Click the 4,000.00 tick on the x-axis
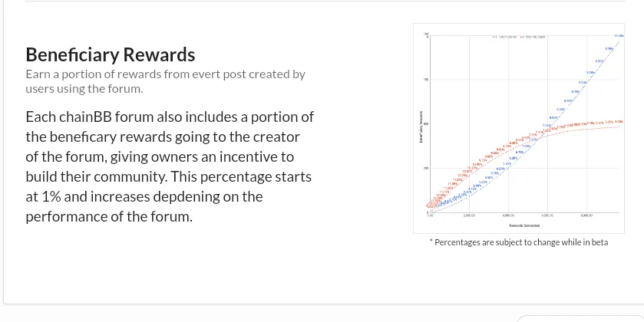This screenshot has height=322, width=644. 508,215
